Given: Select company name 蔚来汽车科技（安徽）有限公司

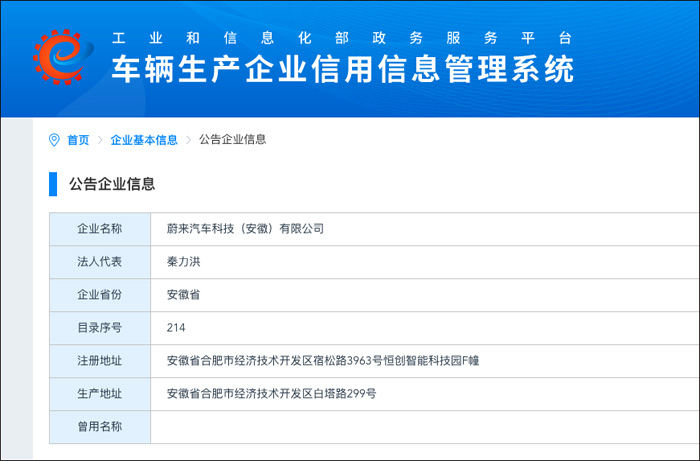Looking at the screenshot, I should point(245,229).
